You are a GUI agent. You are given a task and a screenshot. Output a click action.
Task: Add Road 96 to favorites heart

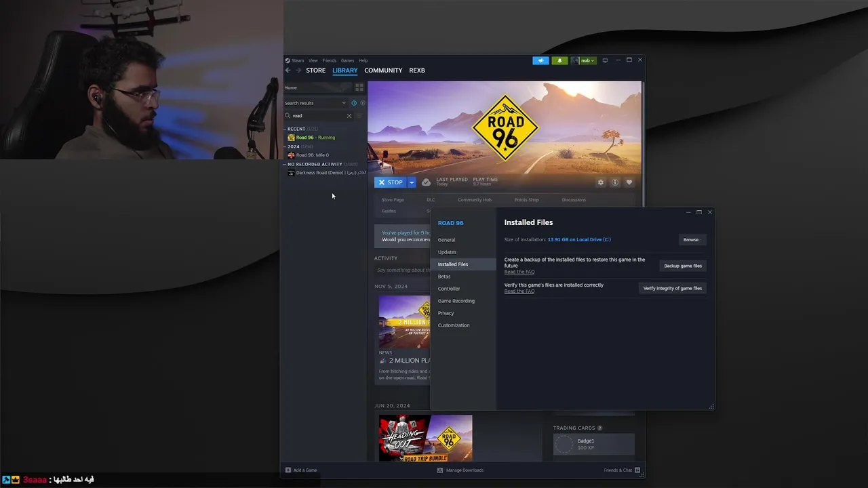(x=629, y=182)
